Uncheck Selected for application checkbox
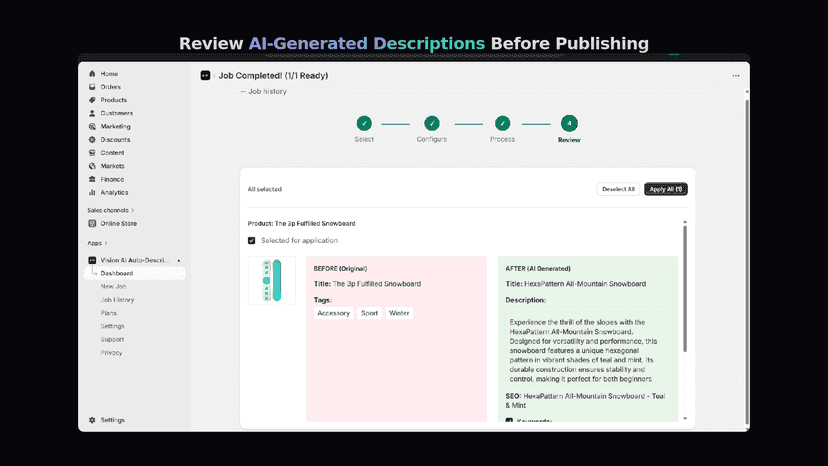The image size is (828, 466). [252, 240]
